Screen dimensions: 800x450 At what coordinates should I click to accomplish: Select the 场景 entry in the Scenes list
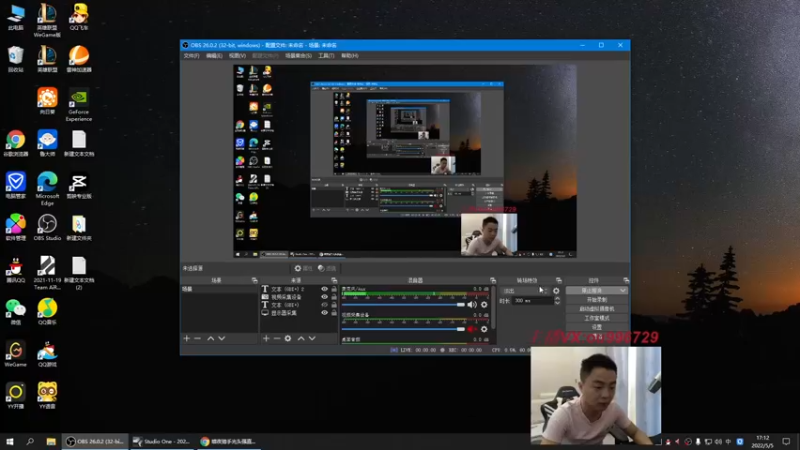(220, 289)
